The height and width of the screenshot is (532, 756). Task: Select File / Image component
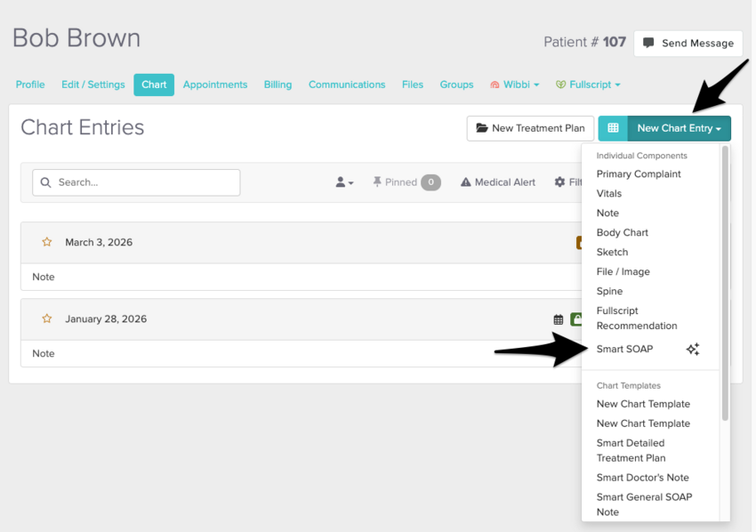(x=623, y=271)
